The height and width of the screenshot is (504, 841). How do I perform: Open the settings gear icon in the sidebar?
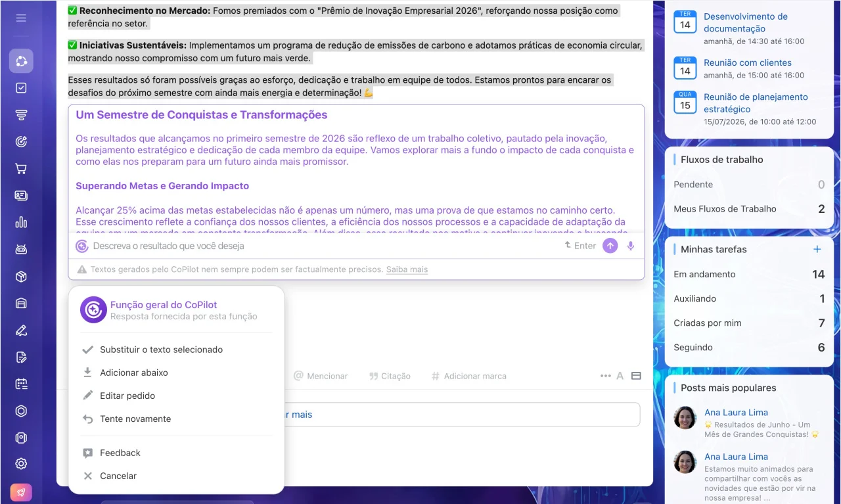[x=21, y=464]
